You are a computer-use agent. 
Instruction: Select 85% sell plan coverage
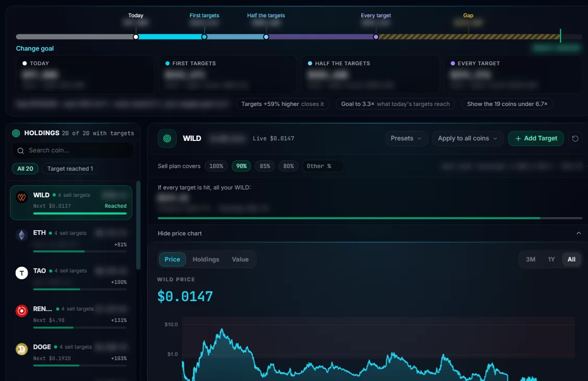pyautogui.click(x=265, y=166)
